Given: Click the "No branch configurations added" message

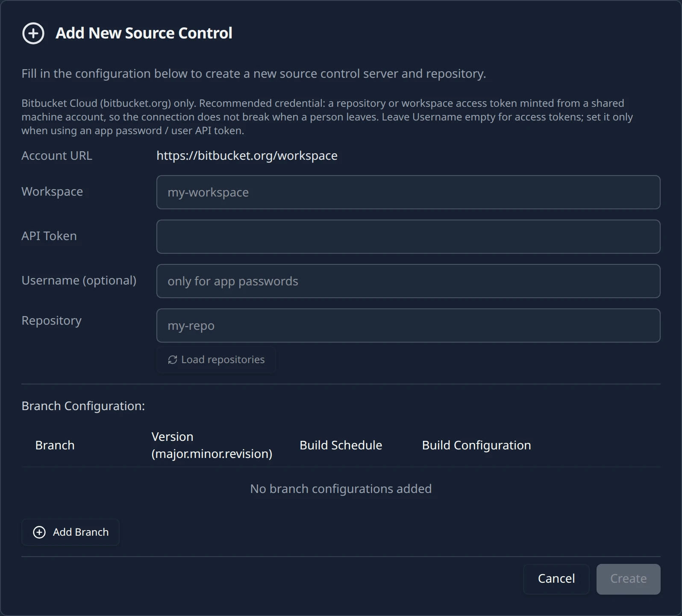Looking at the screenshot, I should tap(341, 489).
